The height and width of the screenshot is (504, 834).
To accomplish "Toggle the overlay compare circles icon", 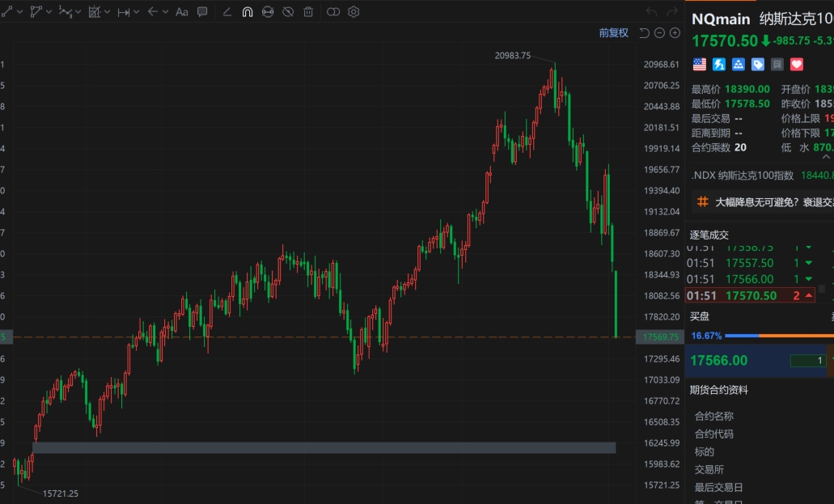I will click(333, 12).
